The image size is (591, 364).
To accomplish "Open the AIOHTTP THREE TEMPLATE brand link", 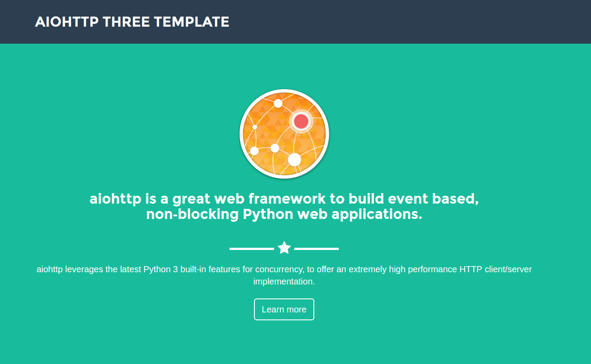I will click(x=132, y=21).
